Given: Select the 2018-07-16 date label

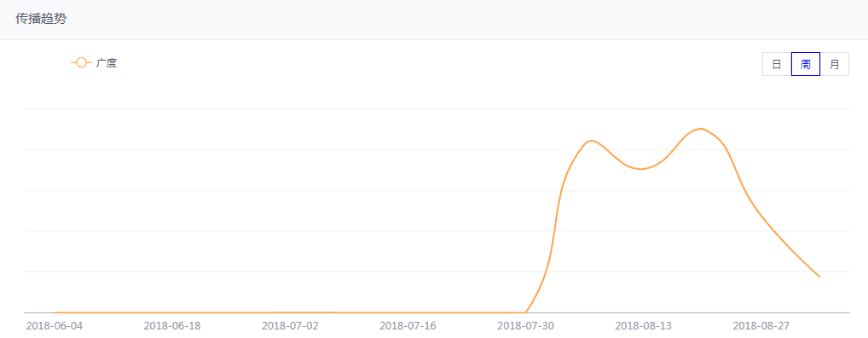Looking at the screenshot, I should [408, 325].
